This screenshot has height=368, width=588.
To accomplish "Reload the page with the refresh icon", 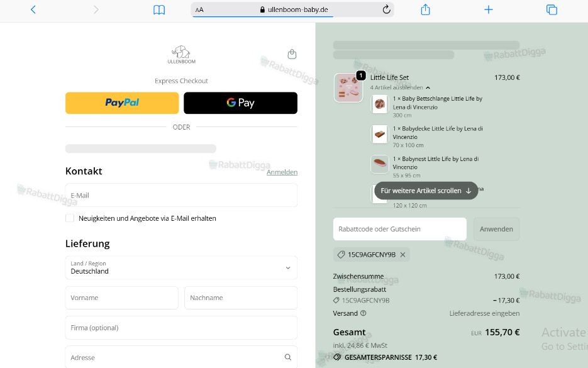I will point(386,9).
